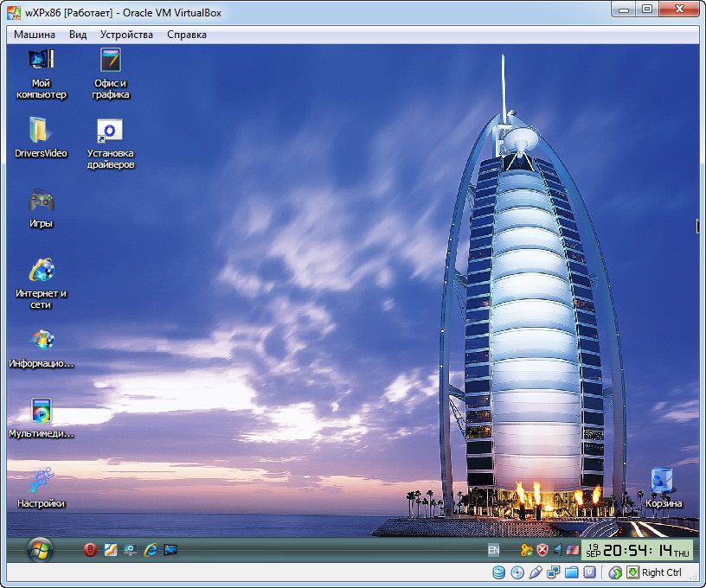706x588 pixels.
Task: Open the Справка menu
Action: coord(187,35)
